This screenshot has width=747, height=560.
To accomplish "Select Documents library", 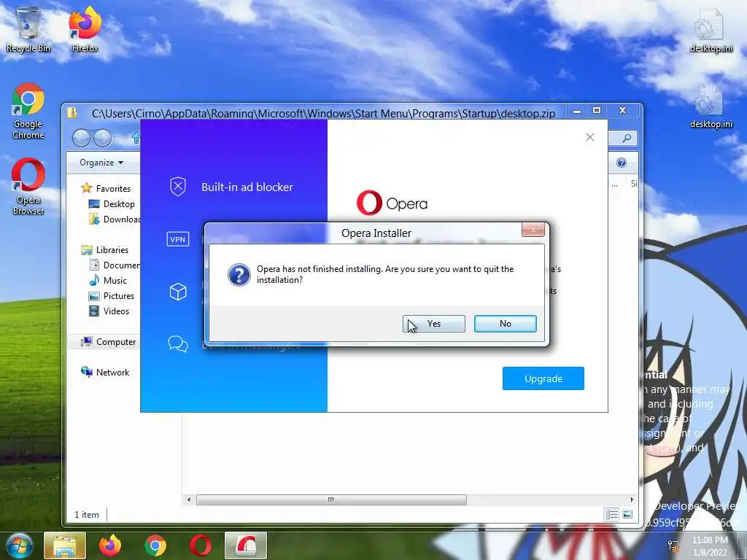I will pos(115,265).
